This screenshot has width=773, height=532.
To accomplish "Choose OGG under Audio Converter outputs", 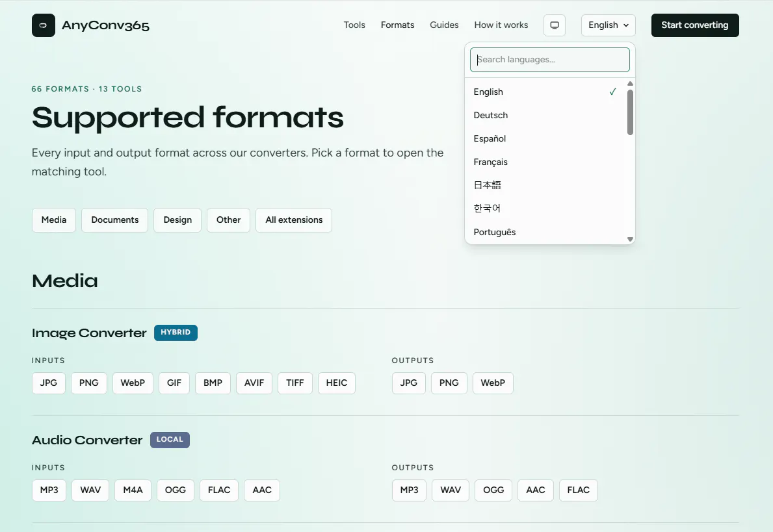I will tap(493, 490).
